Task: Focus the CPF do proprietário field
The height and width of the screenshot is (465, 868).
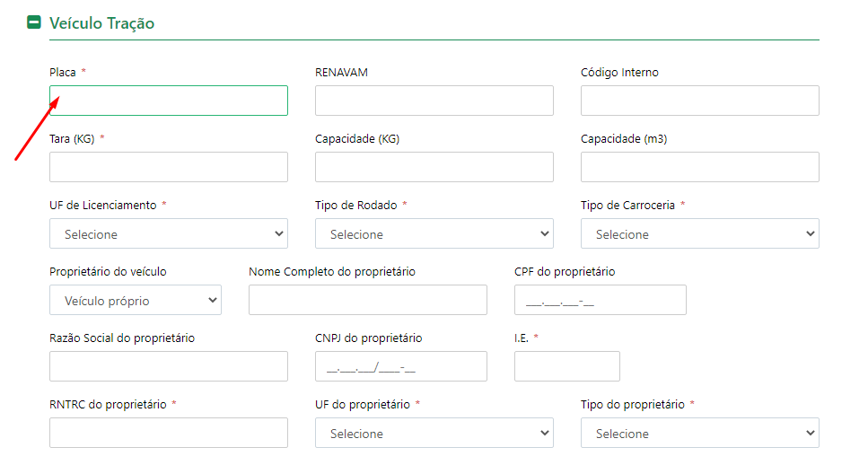Action: (601, 300)
